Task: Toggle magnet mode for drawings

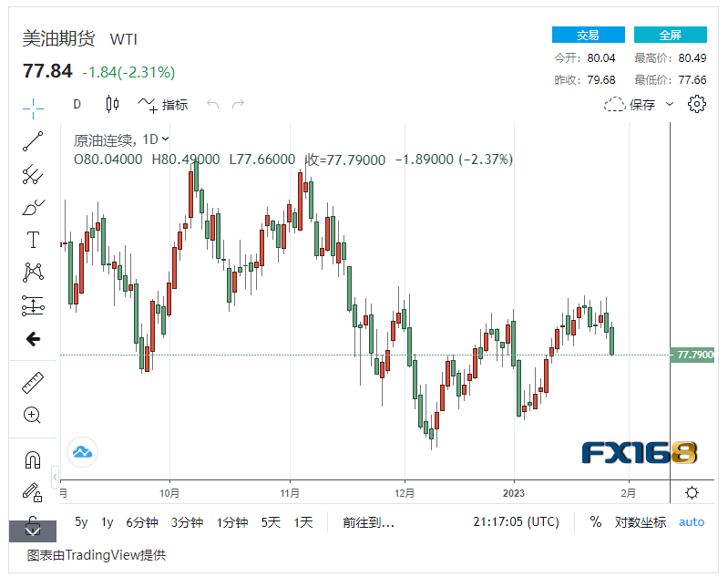Action: pos(33,460)
